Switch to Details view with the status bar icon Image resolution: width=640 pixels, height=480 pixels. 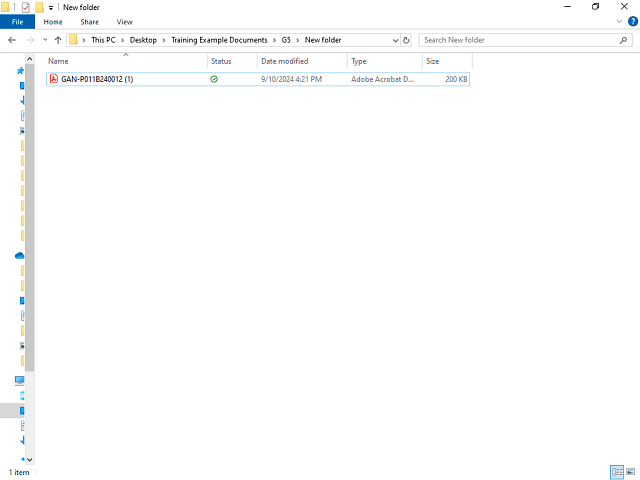click(617, 472)
